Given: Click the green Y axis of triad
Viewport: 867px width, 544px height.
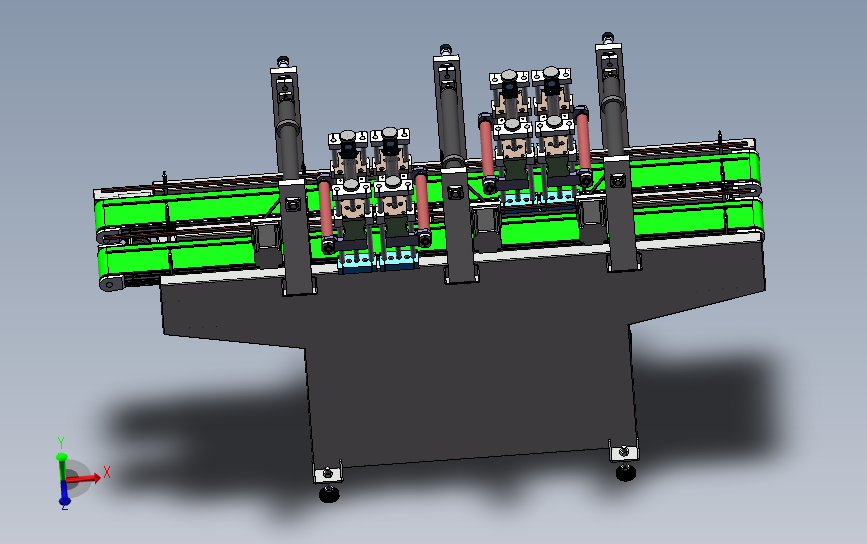Looking at the screenshot, I should [x=61, y=467].
